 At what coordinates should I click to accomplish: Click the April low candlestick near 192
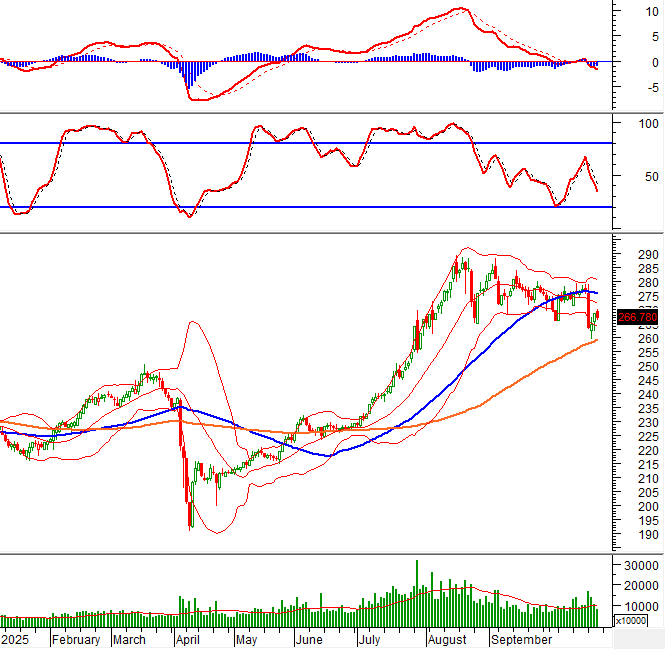[190, 518]
